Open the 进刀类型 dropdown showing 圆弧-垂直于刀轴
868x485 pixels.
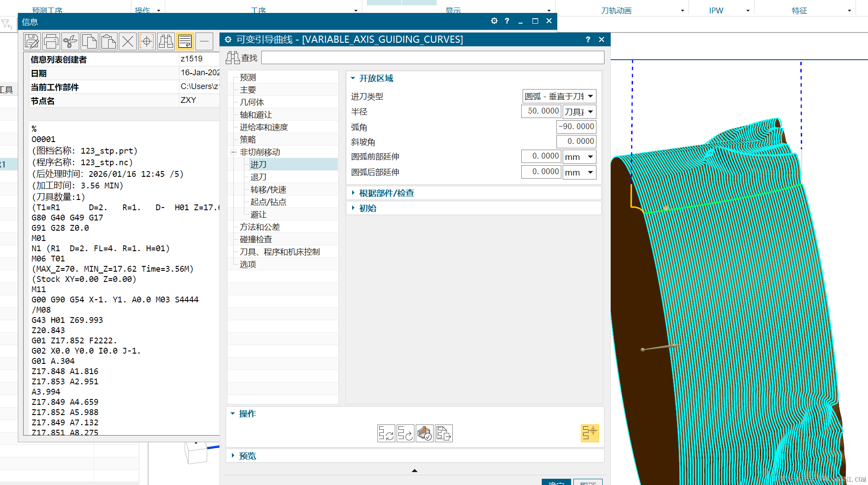coord(591,96)
